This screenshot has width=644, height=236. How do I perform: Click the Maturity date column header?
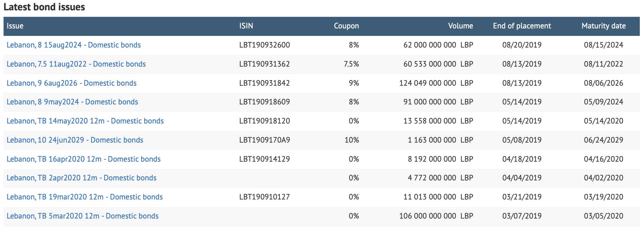[604, 26]
